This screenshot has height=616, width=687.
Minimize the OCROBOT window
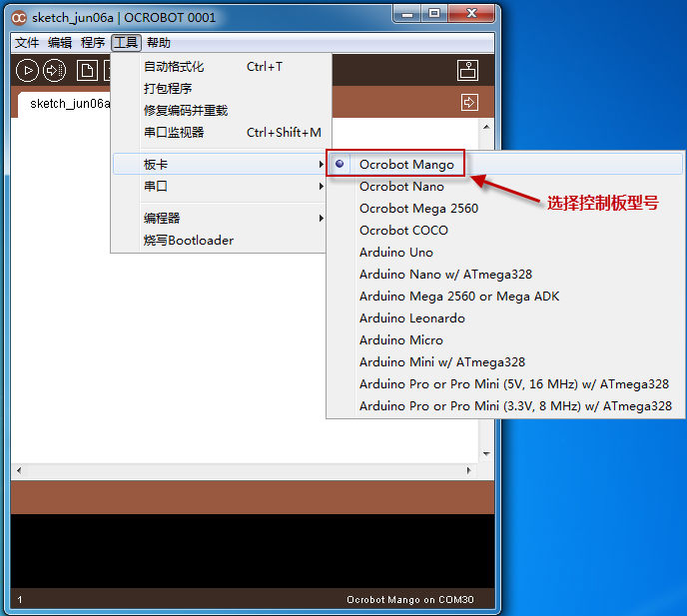click(x=407, y=14)
